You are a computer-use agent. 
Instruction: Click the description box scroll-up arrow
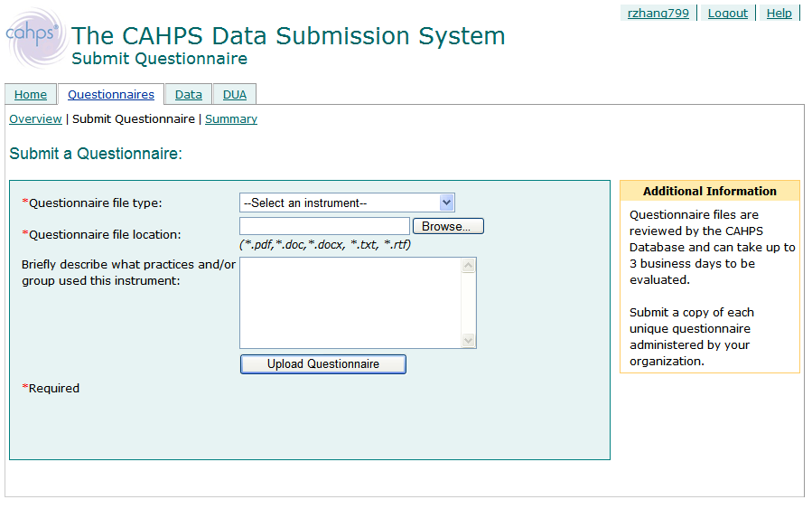coord(468,266)
